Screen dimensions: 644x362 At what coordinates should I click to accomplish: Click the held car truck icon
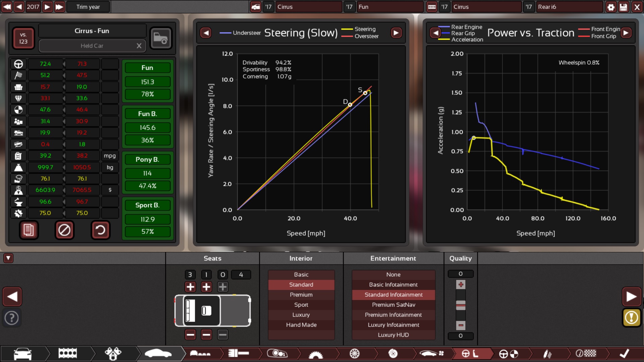(x=161, y=38)
